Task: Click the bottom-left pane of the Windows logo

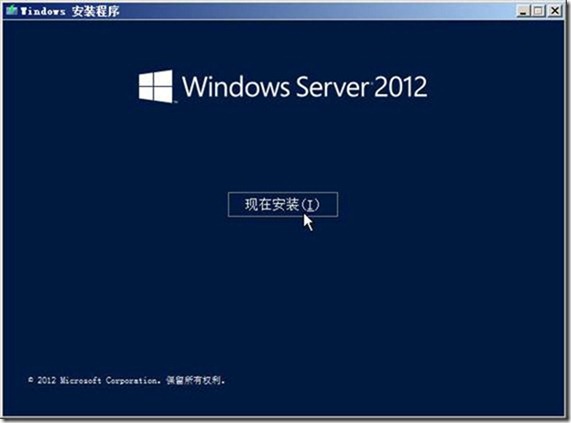Action: pos(146,94)
